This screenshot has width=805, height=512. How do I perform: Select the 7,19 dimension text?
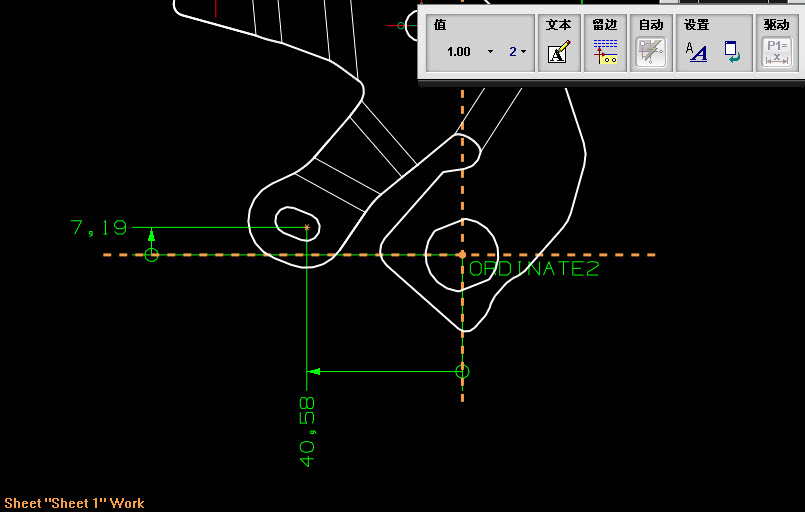point(99,227)
